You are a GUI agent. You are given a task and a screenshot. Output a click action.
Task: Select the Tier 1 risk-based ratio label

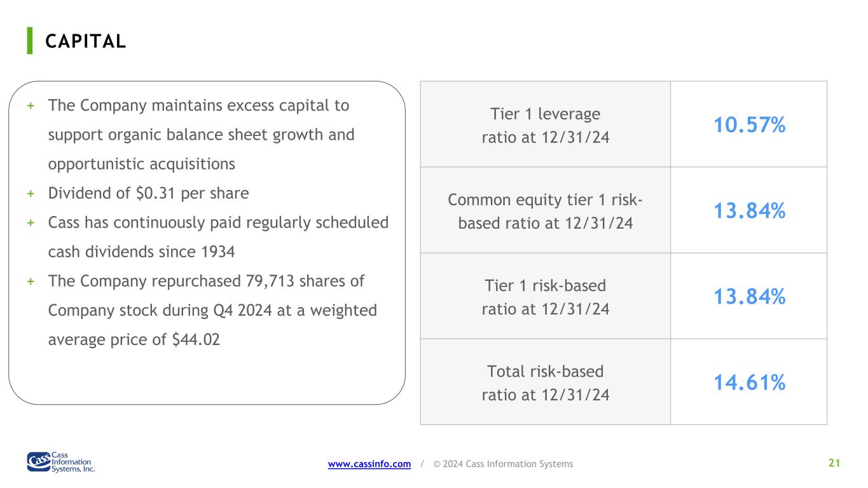click(545, 297)
